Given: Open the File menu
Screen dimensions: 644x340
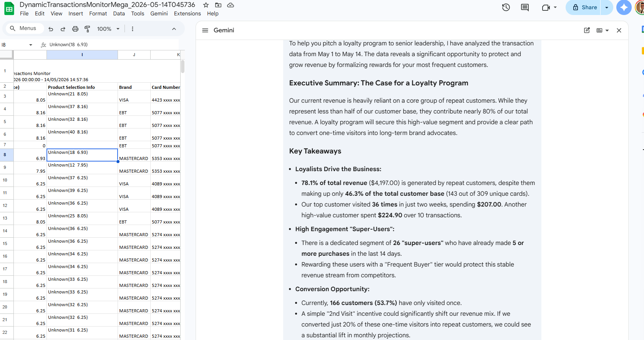Looking at the screenshot, I should pos(24,13).
